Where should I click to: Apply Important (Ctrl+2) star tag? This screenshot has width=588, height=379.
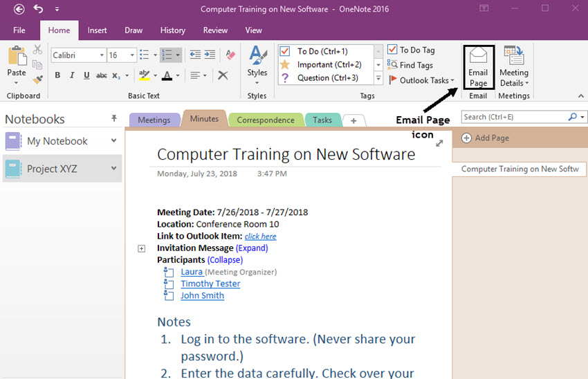coord(326,64)
